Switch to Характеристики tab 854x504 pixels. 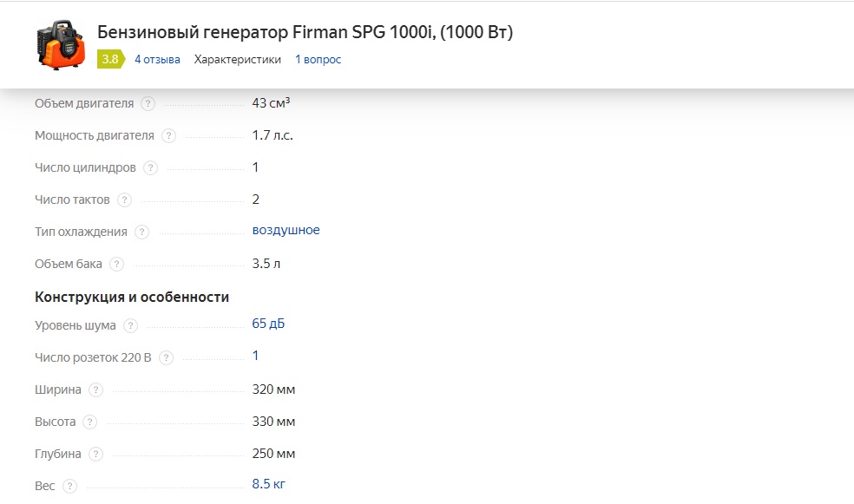point(238,59)
